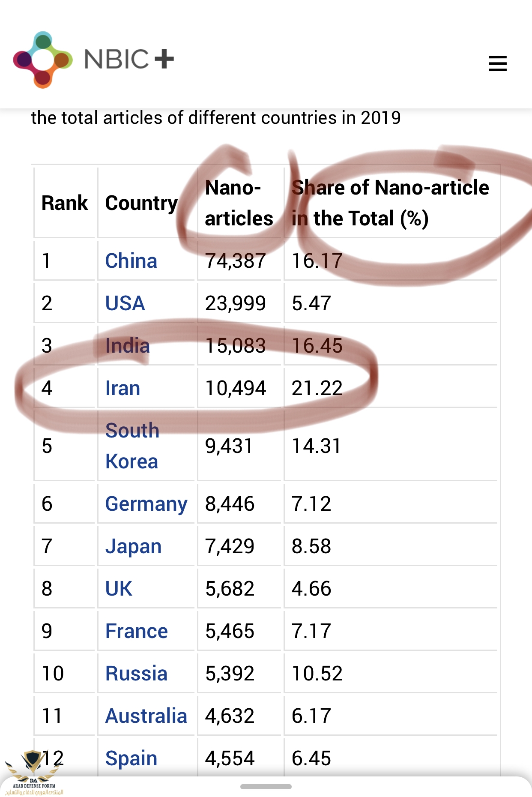Click the Nano-articles column header
Viewport: 532px width, 797px height.
click(239, 203)
